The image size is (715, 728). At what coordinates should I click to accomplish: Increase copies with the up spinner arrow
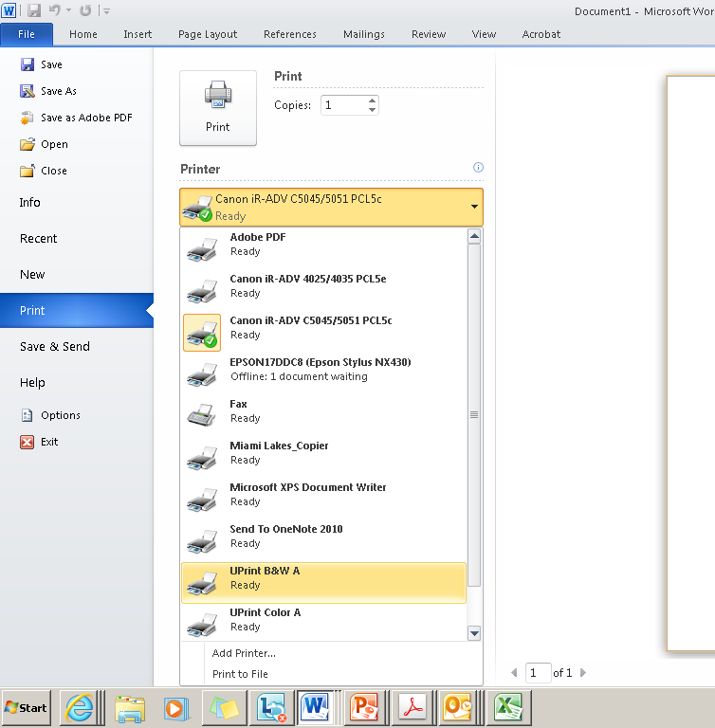coord(372,100)
